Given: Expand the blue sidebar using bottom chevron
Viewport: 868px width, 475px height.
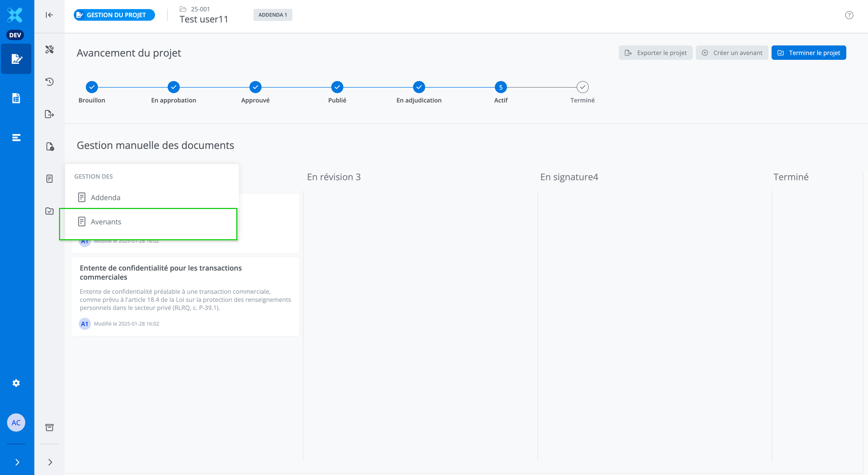Looking at the screenshot, I should pos(17,462).
